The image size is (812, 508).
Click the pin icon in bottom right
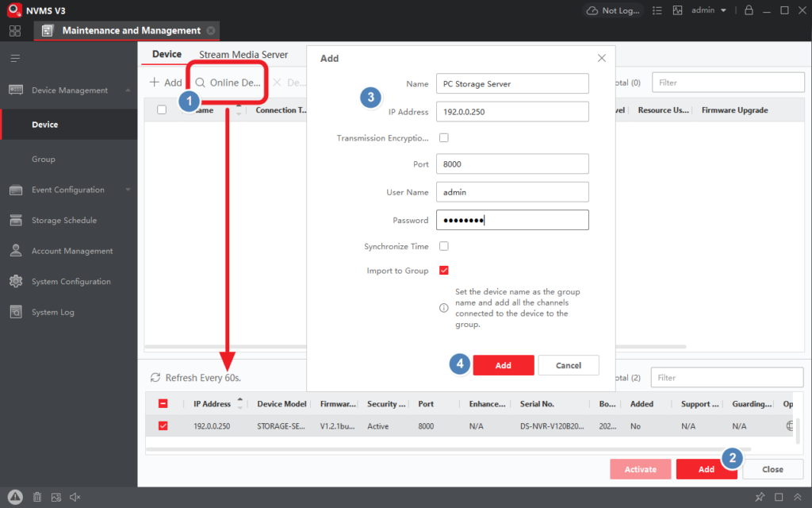[760, 497]
